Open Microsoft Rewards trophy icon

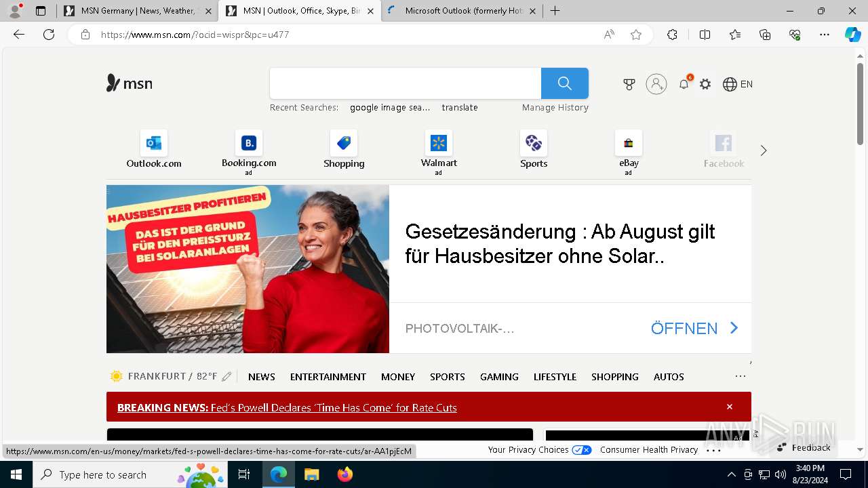point(629,84)
